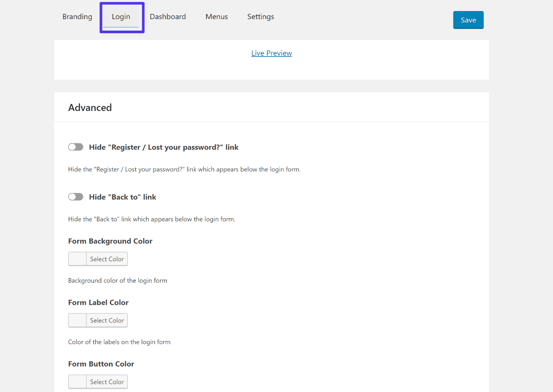This screenshot has height=392, width=553.
Task: Click the Form Background Color heading
Action: (110, 241)
